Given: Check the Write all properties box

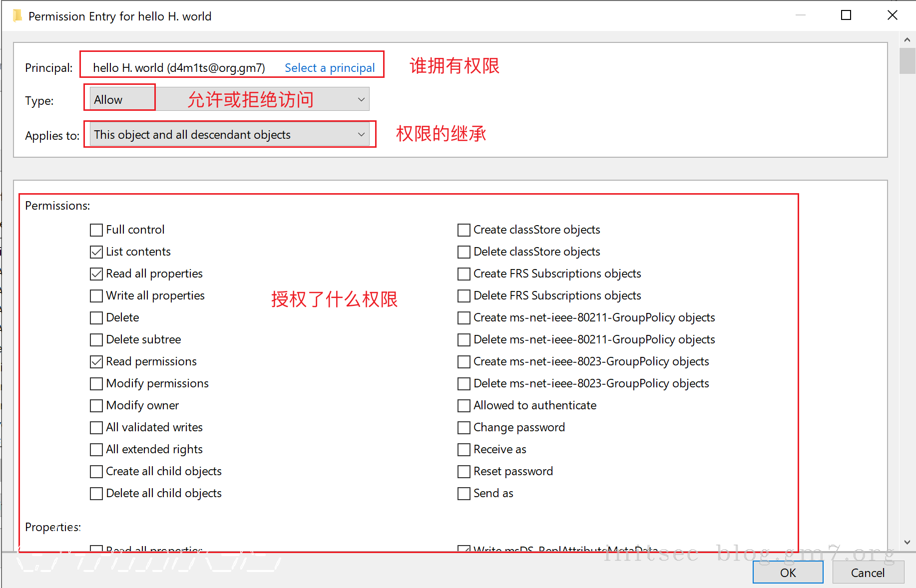Looking at the screenshot, I should point(96,296).
